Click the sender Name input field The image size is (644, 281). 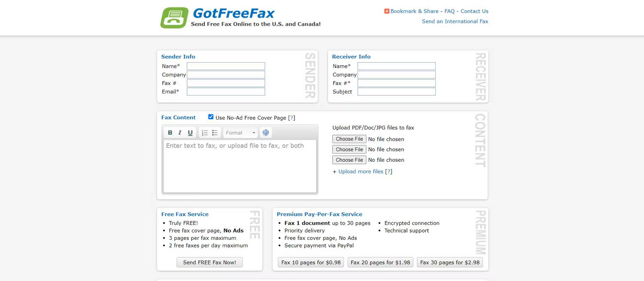click(x=225, y=66)
